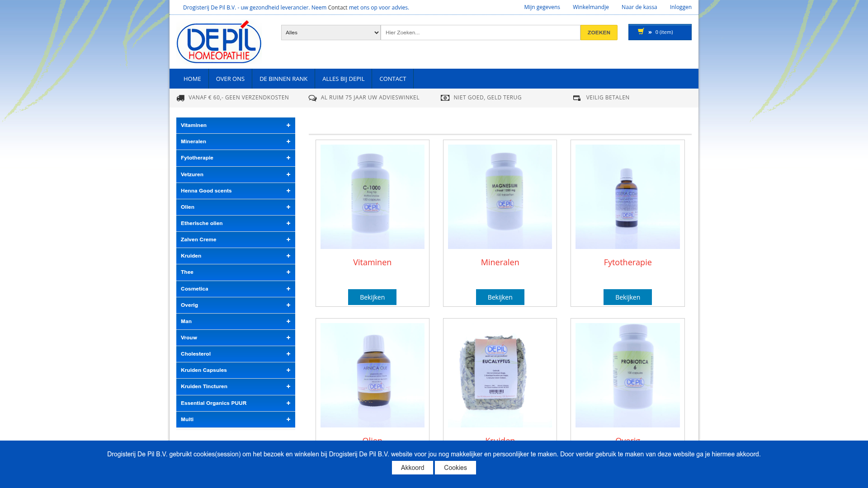Image resolution: width=868 pixels, height=488 pixels.
Task: Open Mijn gegevens link
Action: [542, 7]
